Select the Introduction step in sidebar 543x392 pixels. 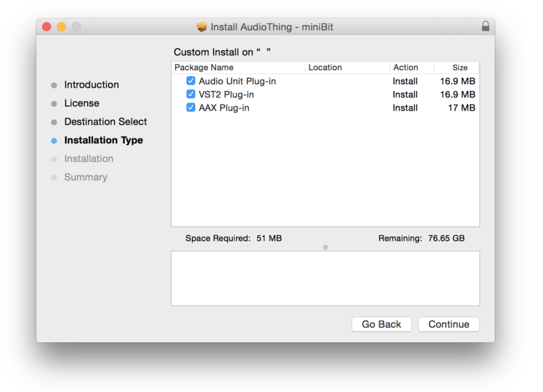pyautogui.click(x=91, y=85)
